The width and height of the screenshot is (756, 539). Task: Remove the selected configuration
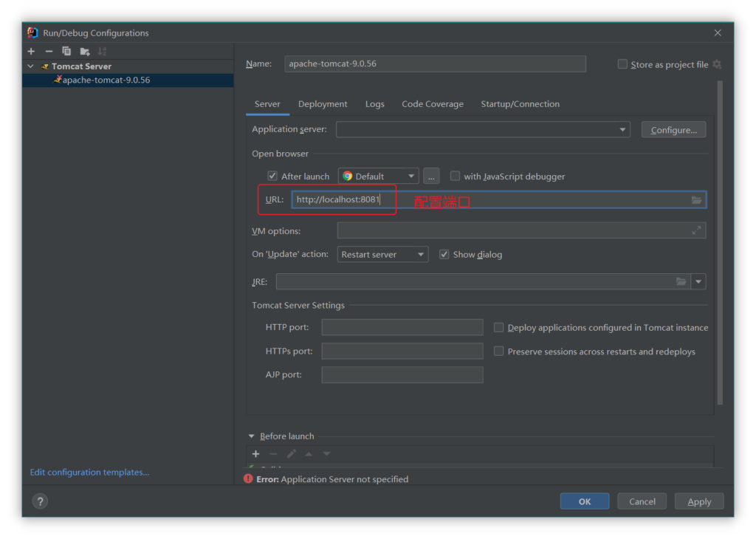(49, 51)
